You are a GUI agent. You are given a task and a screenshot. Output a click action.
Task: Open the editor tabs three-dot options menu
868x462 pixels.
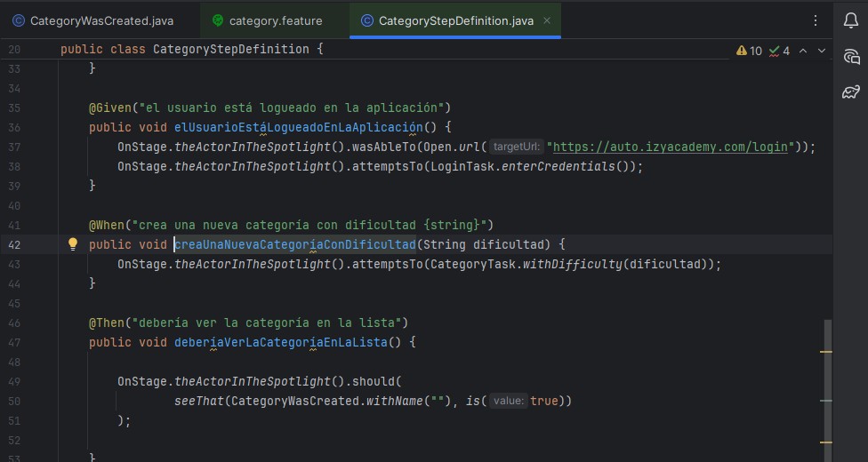(816, 20)
